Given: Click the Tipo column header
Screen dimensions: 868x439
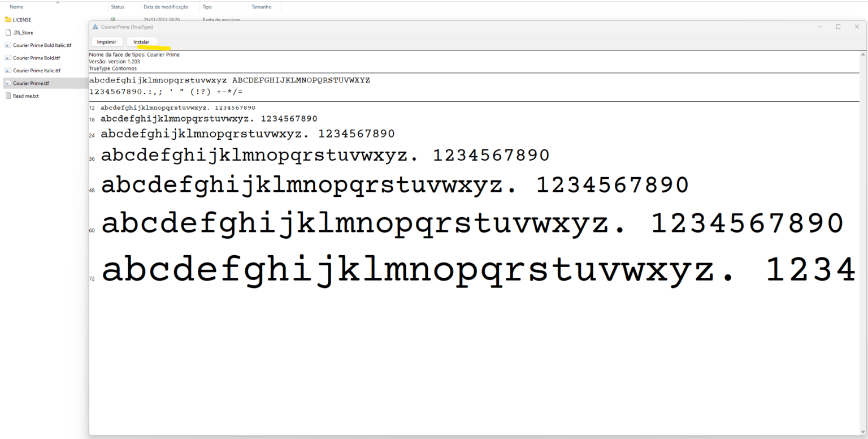Looking at the screenshot, I should (x=207, y=7).
